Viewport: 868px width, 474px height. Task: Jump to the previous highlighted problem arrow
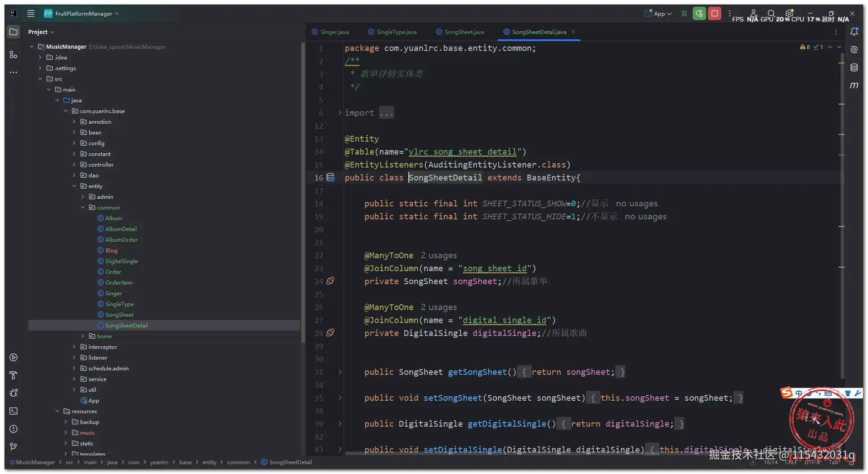[x=830, y=47]
